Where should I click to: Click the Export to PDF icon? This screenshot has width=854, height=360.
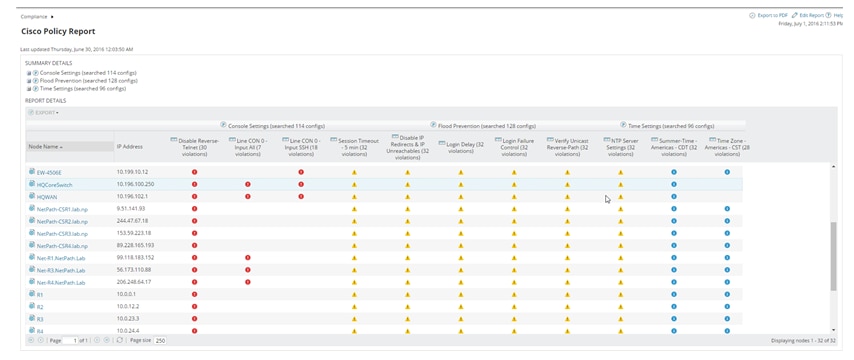coord(753,16)
